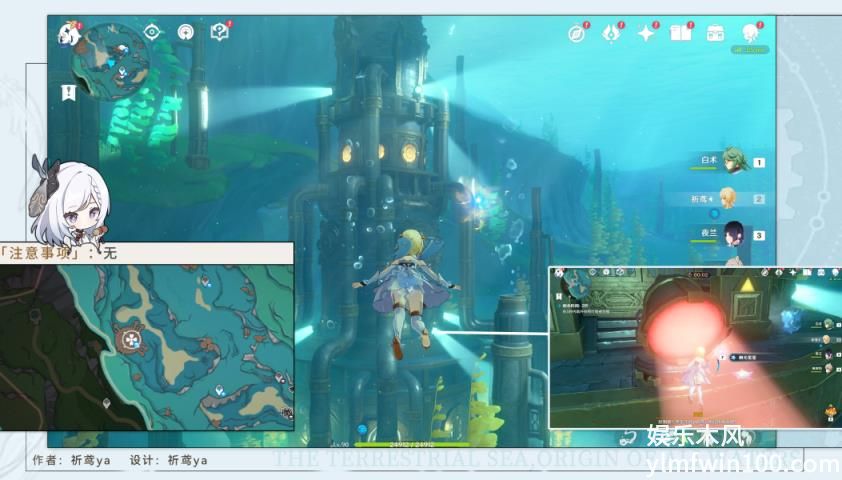The image size is (842, 480).
Task: Click the teleport waypoint on inset map
Action: click(x=220, y=387)
